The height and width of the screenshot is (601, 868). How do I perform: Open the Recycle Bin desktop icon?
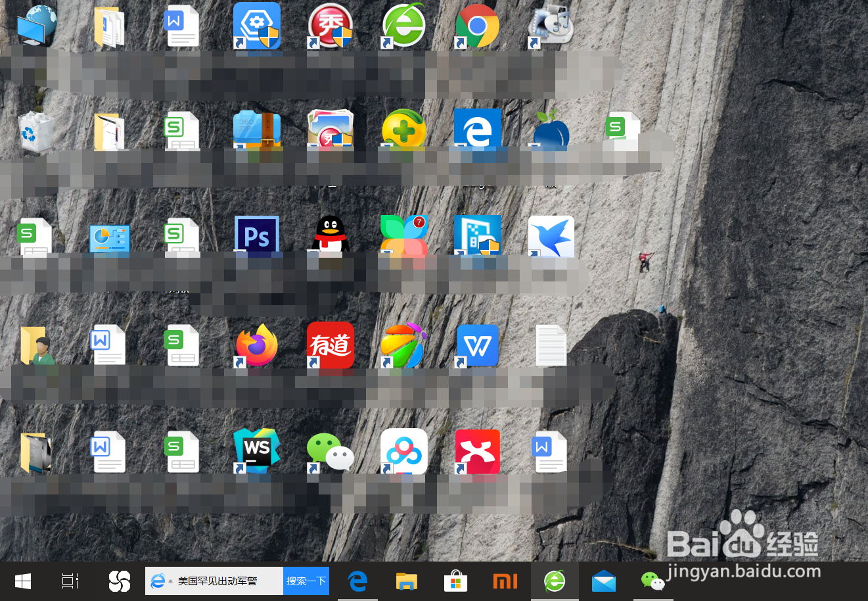click(35, 132)
